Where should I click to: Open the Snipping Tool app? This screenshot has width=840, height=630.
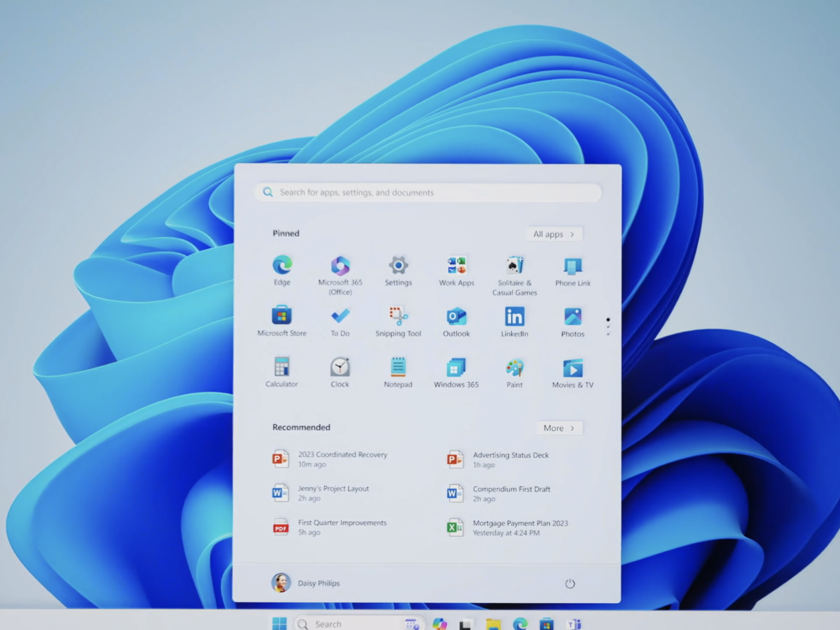pyautogui.click(x=398, y=317)
